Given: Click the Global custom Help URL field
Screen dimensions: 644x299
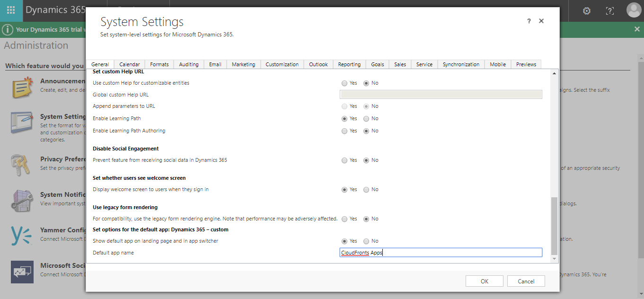Looking at the screenshot, I should coord(441,95).
